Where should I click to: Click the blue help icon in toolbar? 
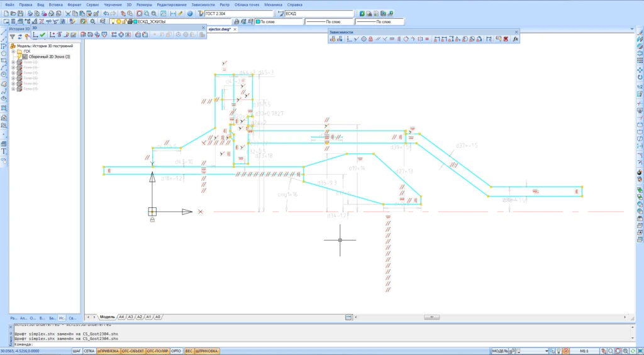point(189,13)
